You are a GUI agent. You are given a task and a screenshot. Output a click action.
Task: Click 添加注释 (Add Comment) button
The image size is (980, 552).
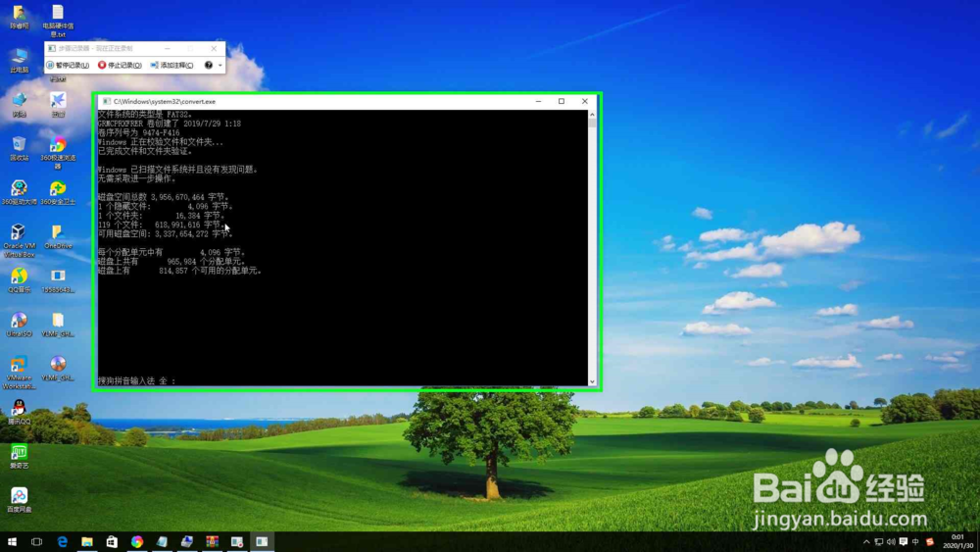coord(171,65)
